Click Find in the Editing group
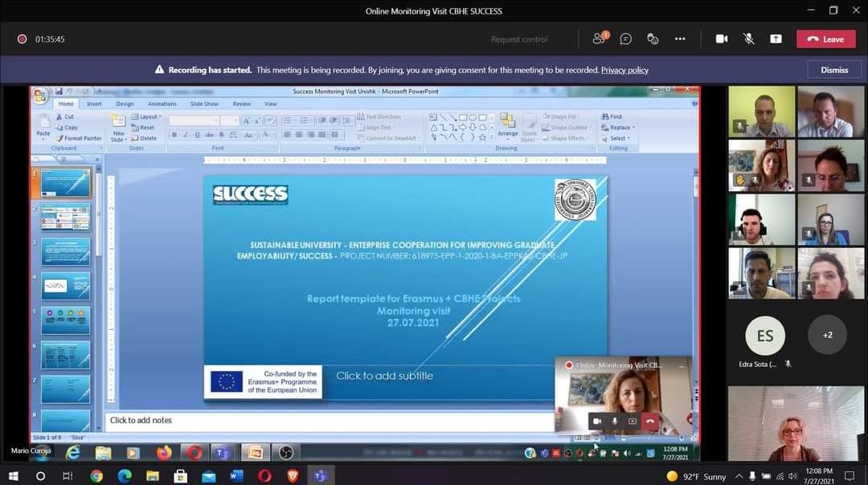 point(612,116)
